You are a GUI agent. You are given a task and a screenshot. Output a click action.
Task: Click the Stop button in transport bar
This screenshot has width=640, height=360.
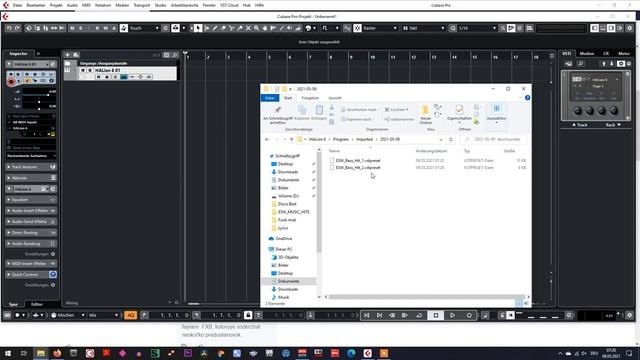point(436,315)
